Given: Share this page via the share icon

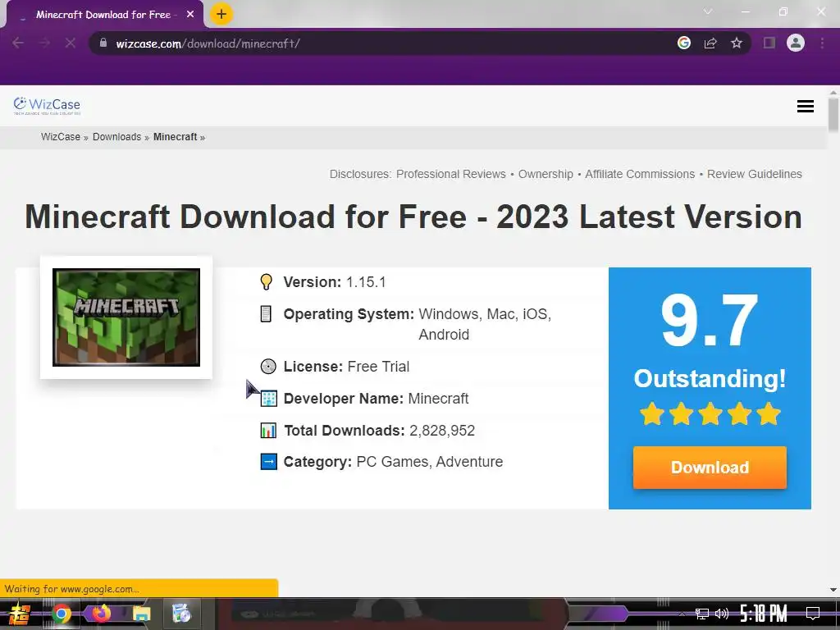Looking at the screenshot, I should (710, 43).
